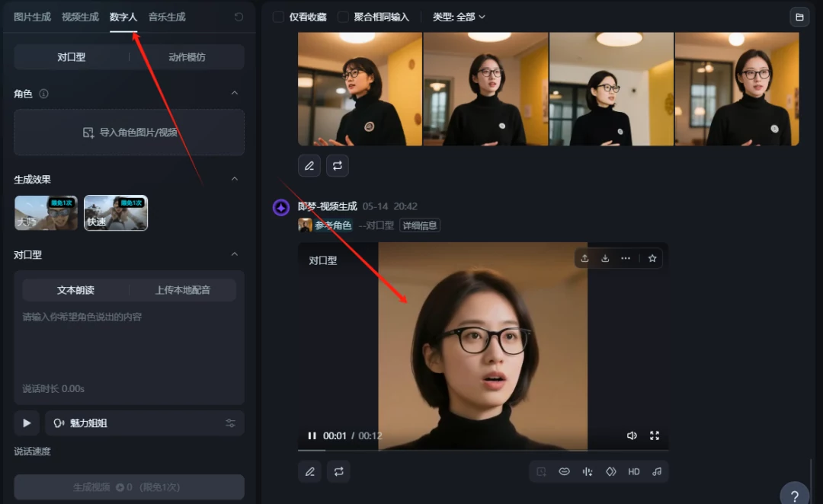Viewport: 823px width, 504px height.
Task: Select the 动作模仿 mode tab
Action: 187,57
